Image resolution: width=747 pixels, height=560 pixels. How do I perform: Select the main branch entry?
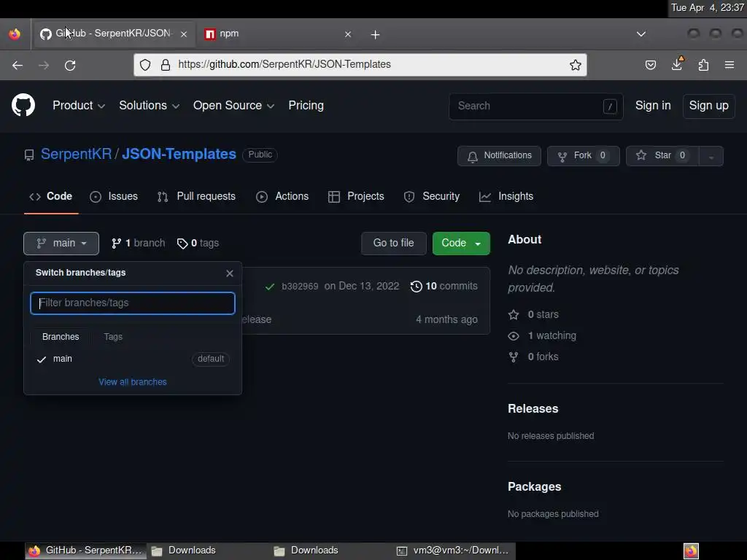coord(133,359)
